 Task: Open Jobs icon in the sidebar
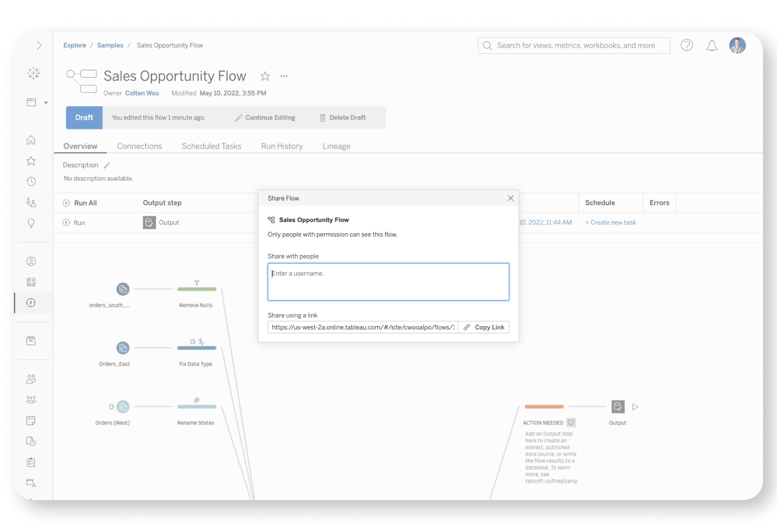coord(31,441)
